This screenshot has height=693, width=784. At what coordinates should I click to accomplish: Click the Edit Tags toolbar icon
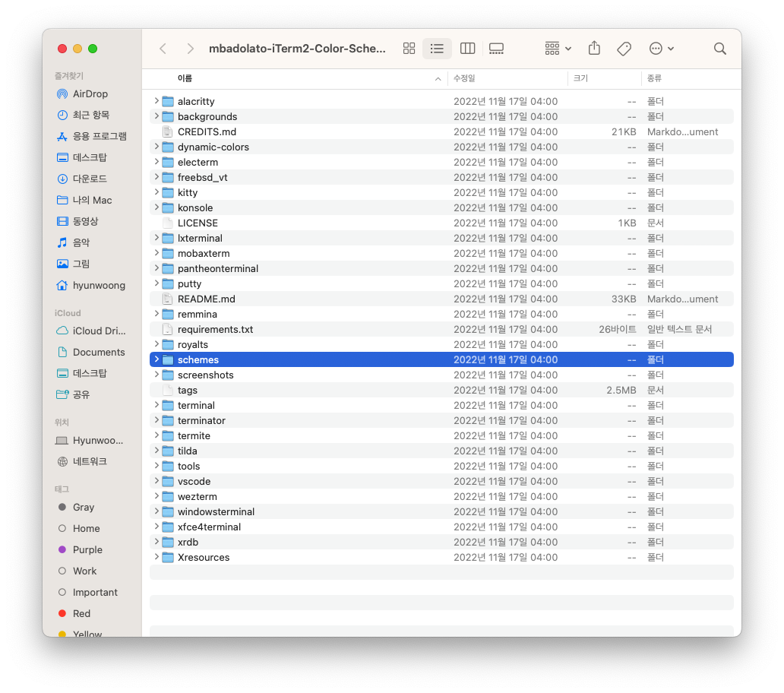pos(624,49)
